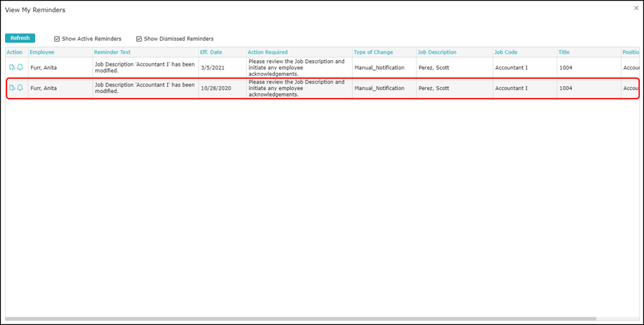
Task: Click the Title column header
Action: 564,52
